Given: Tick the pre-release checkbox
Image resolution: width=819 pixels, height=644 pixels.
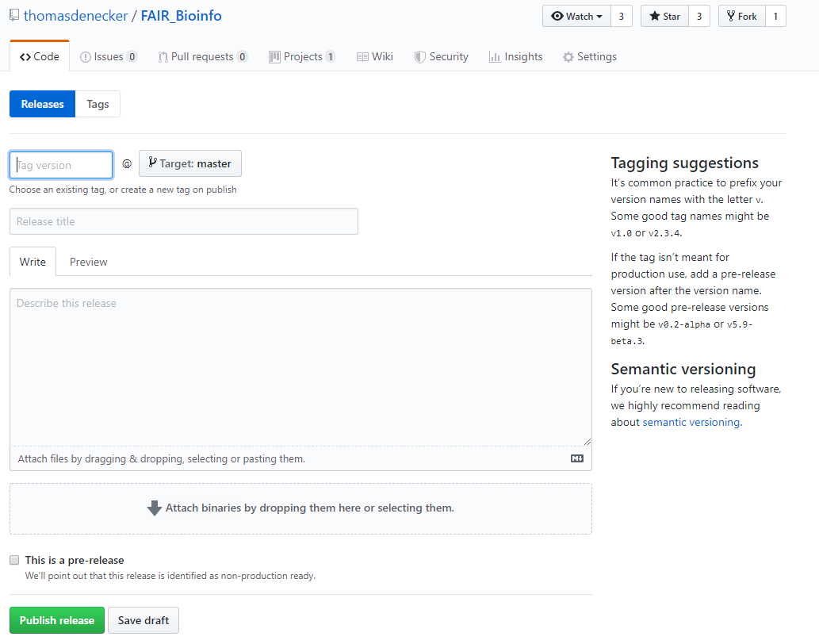Looking at the screenshot, I should (14, 560).
